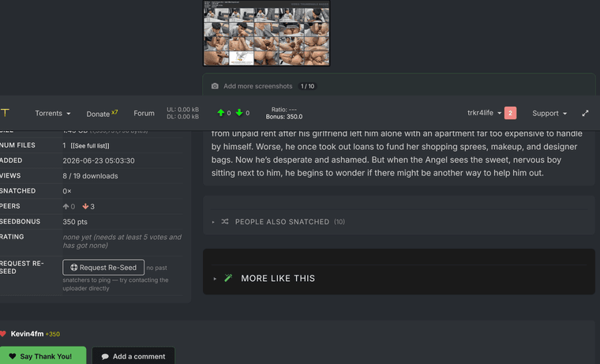Image resolution: width=600 pixels, height=364 pixels.
Task: Click the 'Ratio: ---' stat in navbar
Action: click(284, 110)
